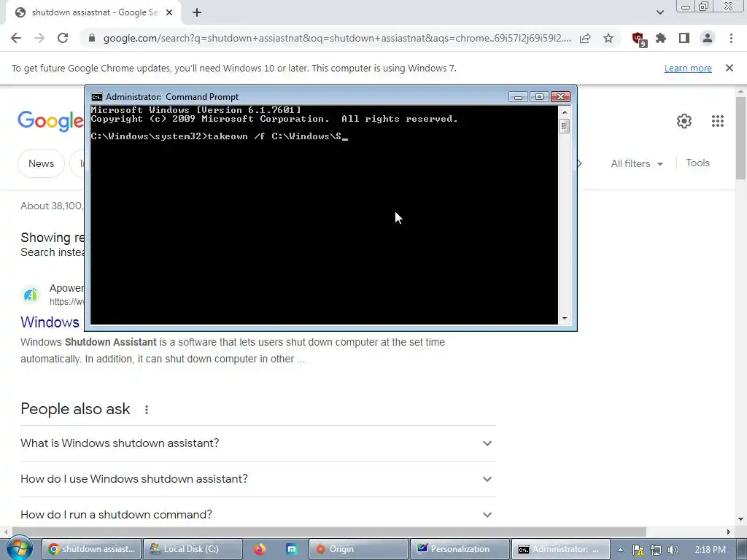
Task: Open the tab search dropdown arrow
Action: click(x=659, y=12)
